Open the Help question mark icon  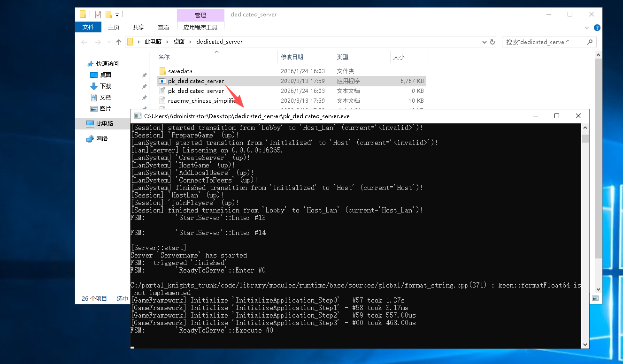(x=597, y=28)
